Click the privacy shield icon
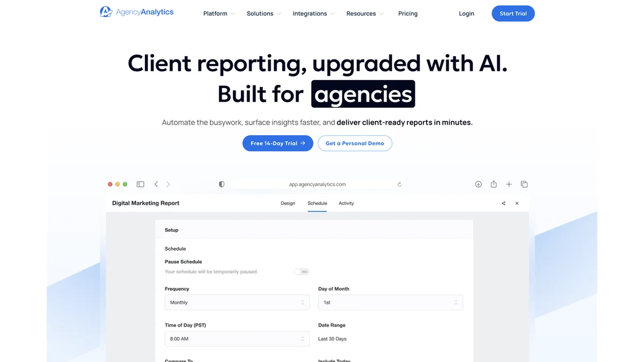644x362 pixels. [222, 184]
